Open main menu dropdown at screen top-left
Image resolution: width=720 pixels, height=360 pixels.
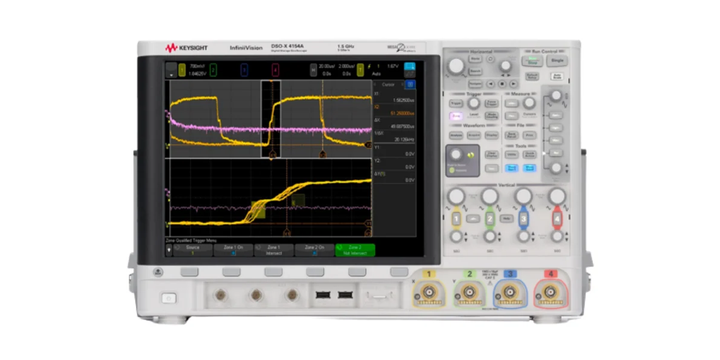click(171, 70)
